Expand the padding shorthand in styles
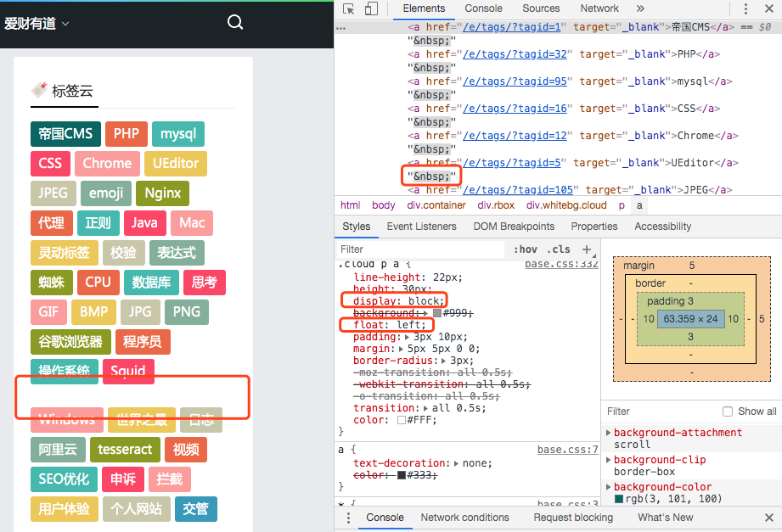Screen dimensions: 782x532 click(408, 337)
